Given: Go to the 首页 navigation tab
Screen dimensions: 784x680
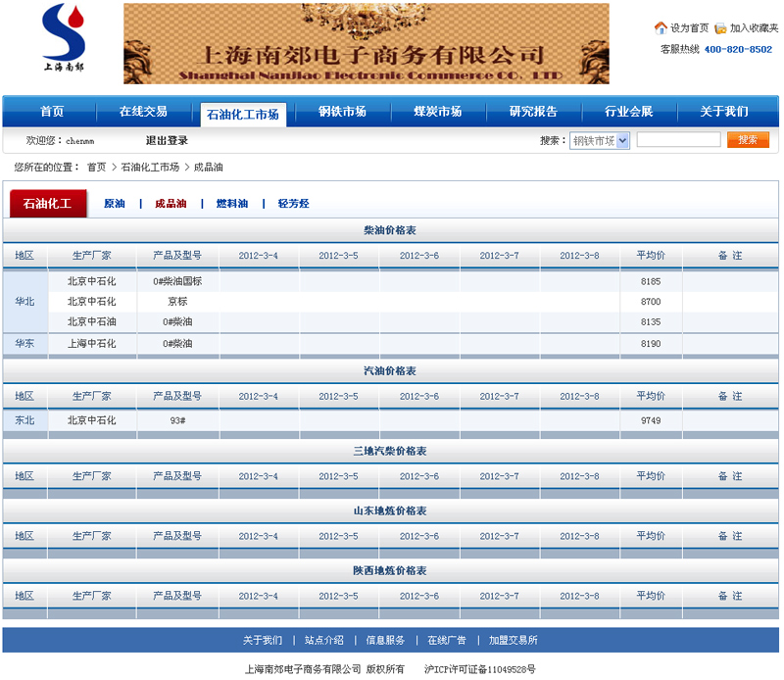Looking at the screenshot, I should click(x=52, y=111).
